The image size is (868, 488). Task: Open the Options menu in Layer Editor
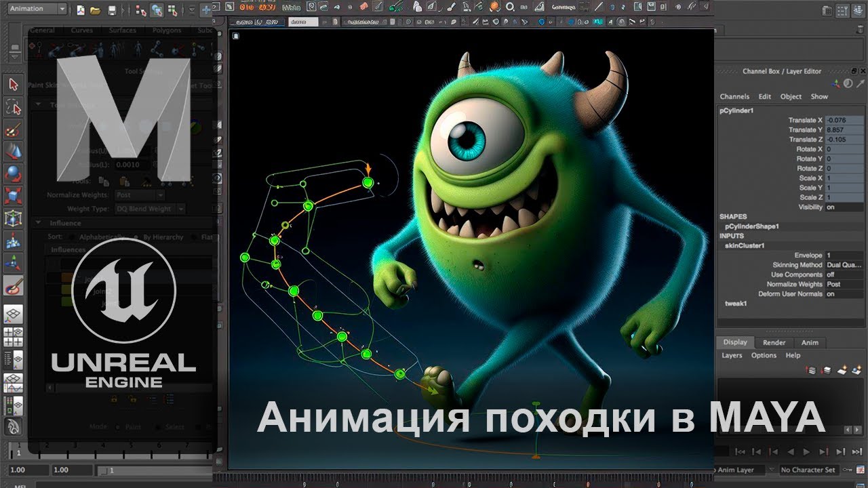tap(764, 356)
